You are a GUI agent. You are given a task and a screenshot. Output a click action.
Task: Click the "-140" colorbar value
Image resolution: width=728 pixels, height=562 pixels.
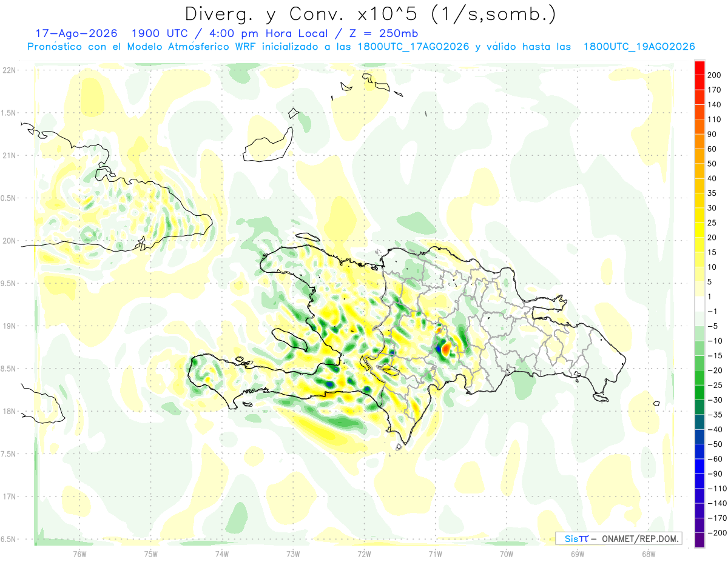point(718,503)
